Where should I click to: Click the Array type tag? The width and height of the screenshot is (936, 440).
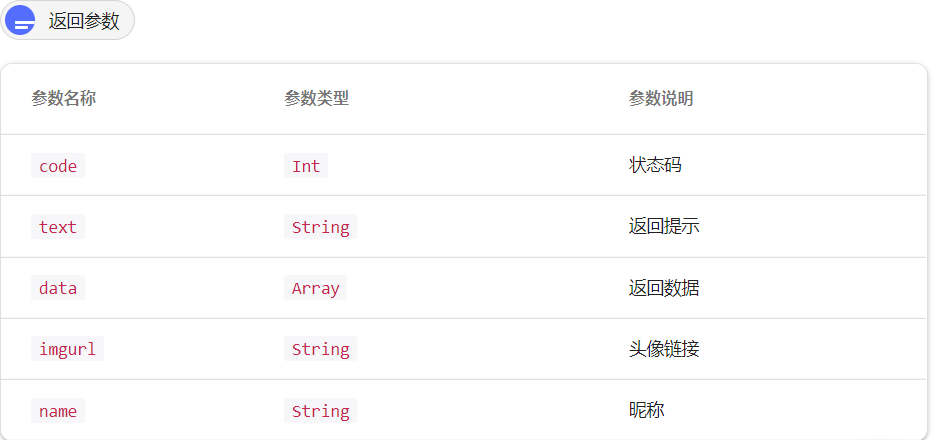(x=315, y=288)
